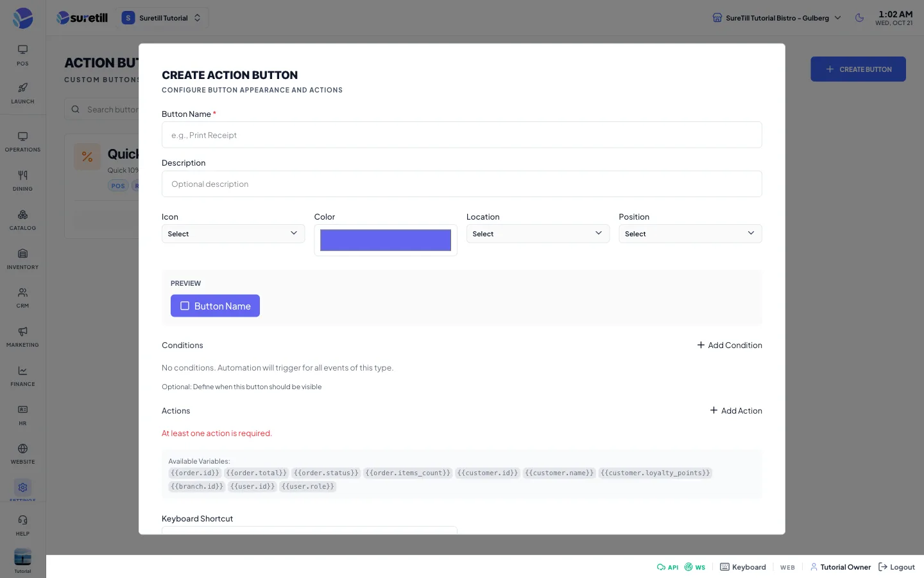Viewport: 924px width, 578px height.
Task: Click the {{order.status}} variable chip
Action: [326, 473]
